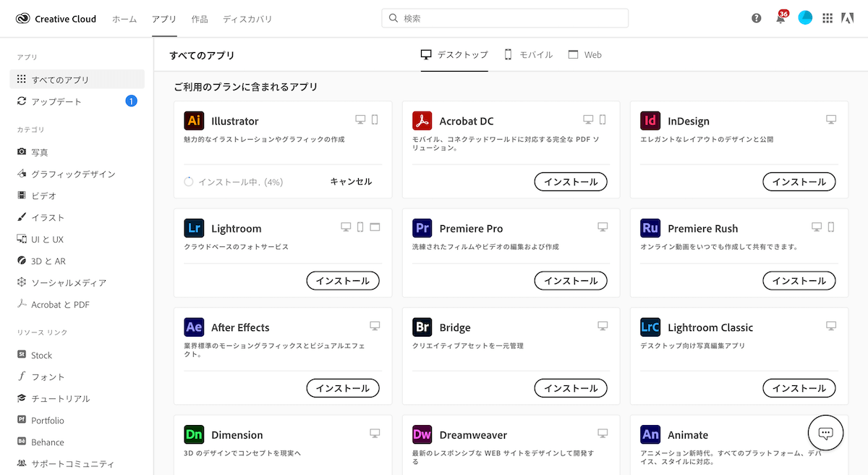Open the chat support bubble icon
The width and height of the screenshot is (868, 475).
[825, 433]
